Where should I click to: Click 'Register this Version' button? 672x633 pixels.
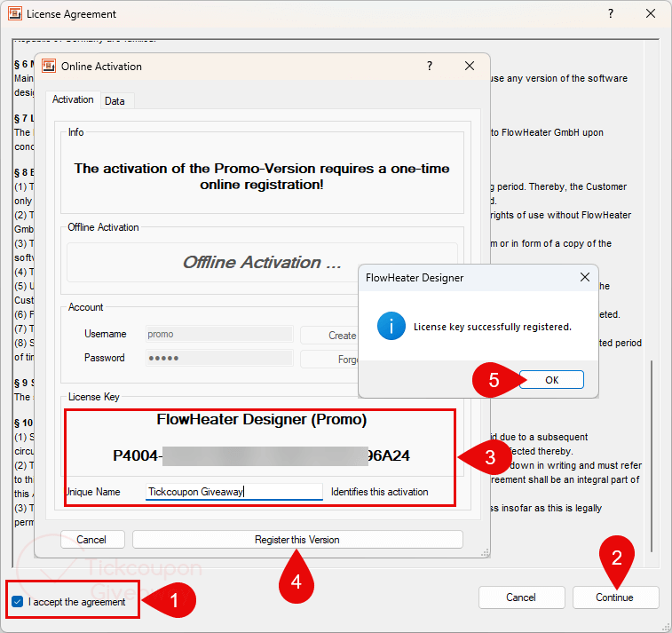point(297,540)
